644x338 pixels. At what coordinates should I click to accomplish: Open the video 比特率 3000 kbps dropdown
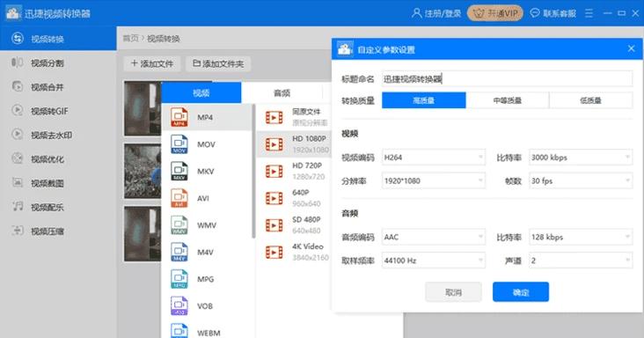[581, 158]
